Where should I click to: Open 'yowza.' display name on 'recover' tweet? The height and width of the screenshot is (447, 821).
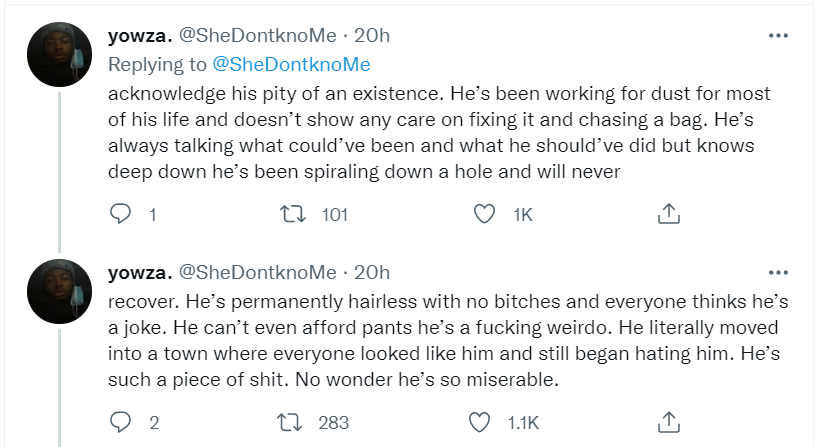(x=139, y=272)
